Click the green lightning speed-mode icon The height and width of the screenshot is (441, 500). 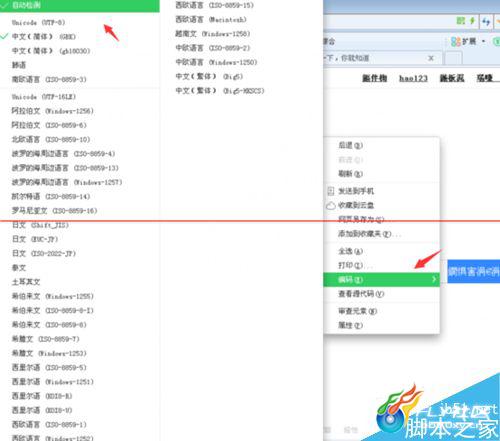pyautogui.click(x=472, y=21)
